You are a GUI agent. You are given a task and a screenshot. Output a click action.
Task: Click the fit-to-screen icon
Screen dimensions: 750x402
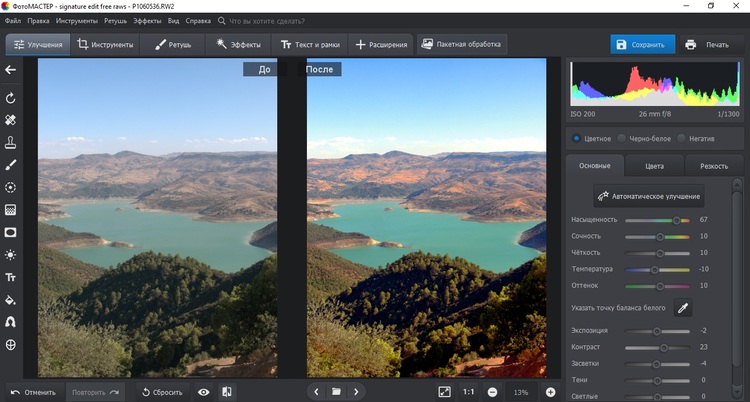pyautogui.click(x=444, y=392)
